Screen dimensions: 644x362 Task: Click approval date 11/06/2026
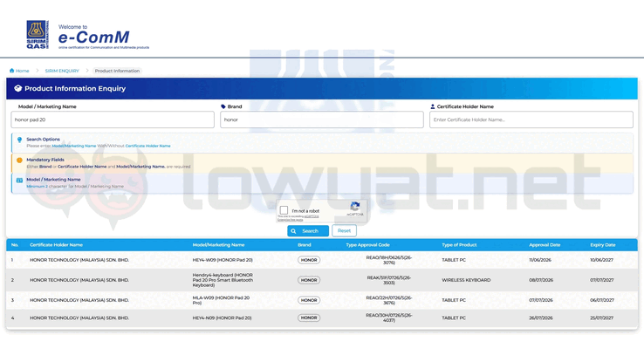click(540, 260)
